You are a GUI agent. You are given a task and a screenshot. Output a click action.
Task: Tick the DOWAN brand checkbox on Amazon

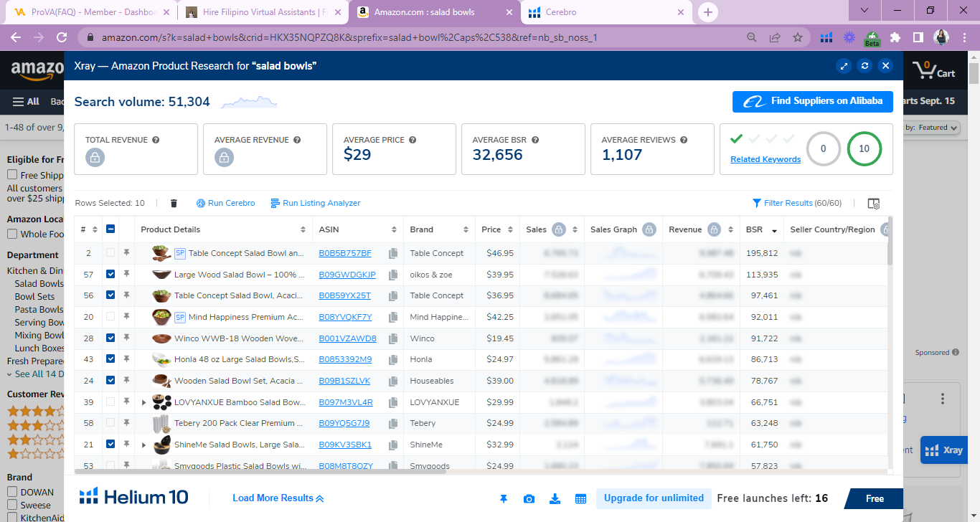click(12, 492)
